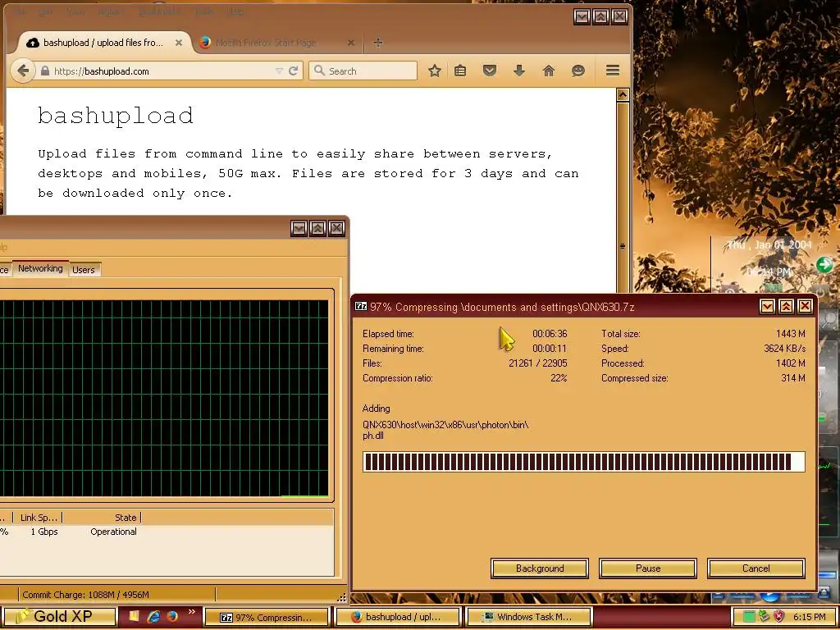Click the 7z icon in compressing title bar
840x630 pixels.
[x=361, y=307]
